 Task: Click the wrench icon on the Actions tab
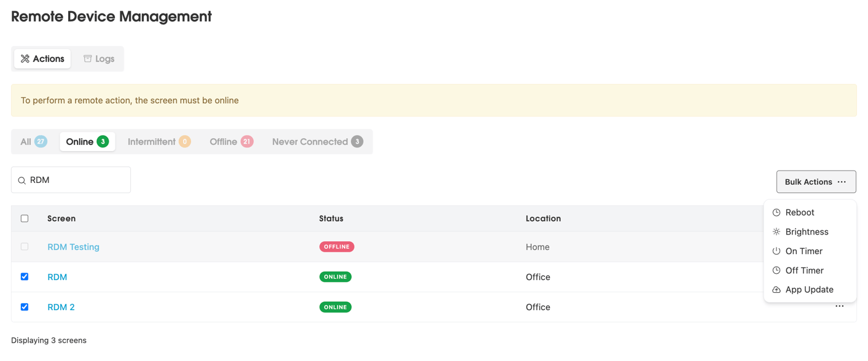[x=25, y=58]
